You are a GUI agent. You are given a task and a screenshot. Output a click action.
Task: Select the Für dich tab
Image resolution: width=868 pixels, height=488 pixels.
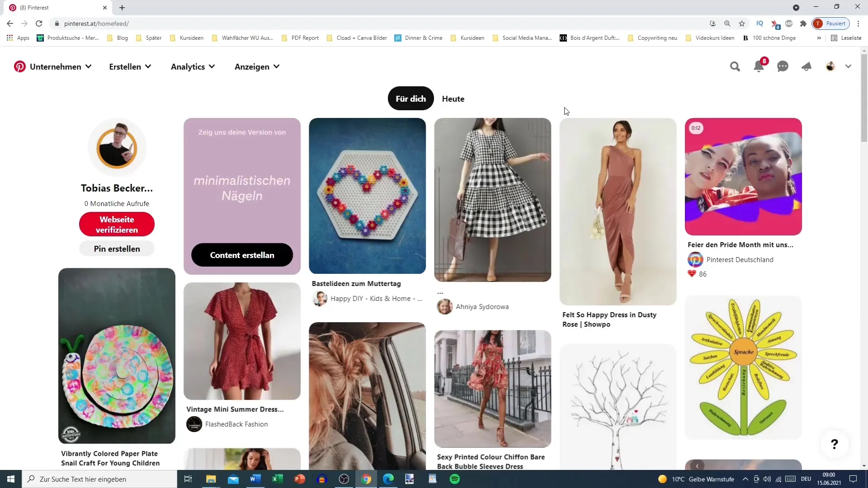pos(411,99)
